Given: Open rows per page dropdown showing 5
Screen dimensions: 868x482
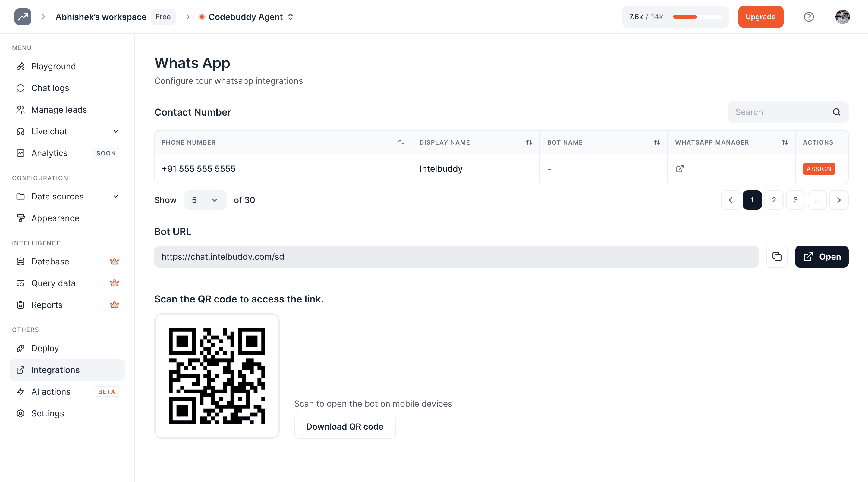Looking at the screenshot, I should (205, 200).
